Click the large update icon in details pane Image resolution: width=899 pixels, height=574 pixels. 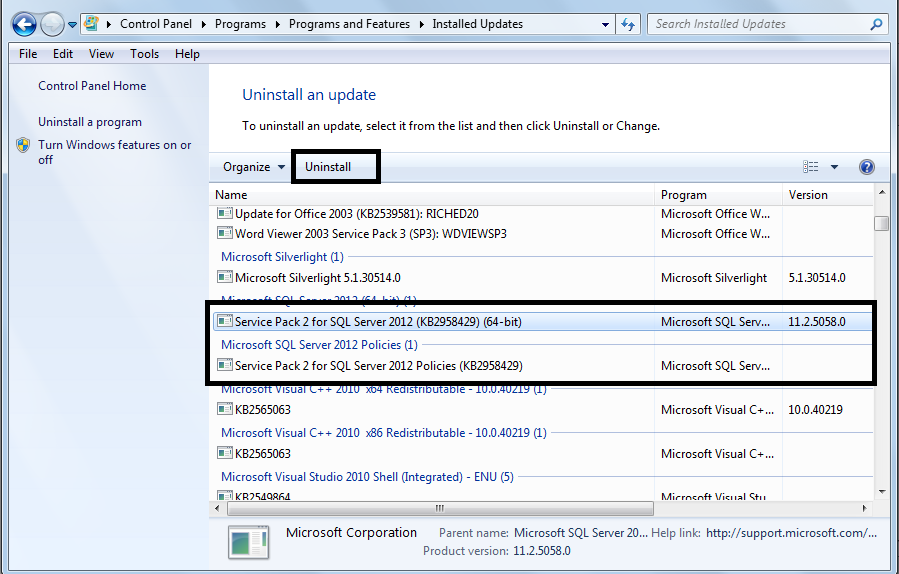(x=248, y=542)
